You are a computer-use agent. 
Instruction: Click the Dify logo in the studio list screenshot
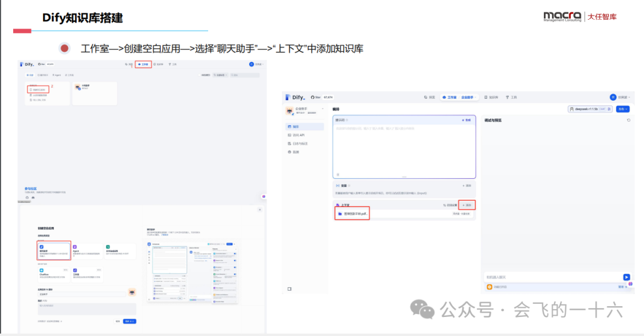27,64
